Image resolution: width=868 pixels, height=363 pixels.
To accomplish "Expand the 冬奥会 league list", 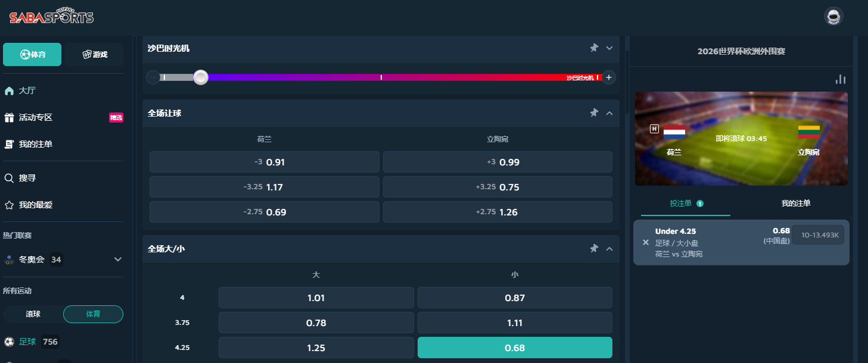I will pos(118,259).
